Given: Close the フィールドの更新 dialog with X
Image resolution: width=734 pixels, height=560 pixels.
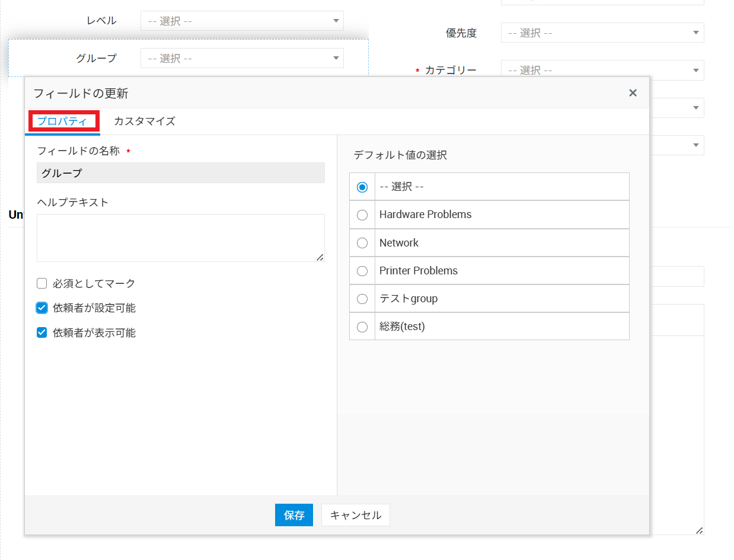Looking at the screenshot, I should [633, 93].
